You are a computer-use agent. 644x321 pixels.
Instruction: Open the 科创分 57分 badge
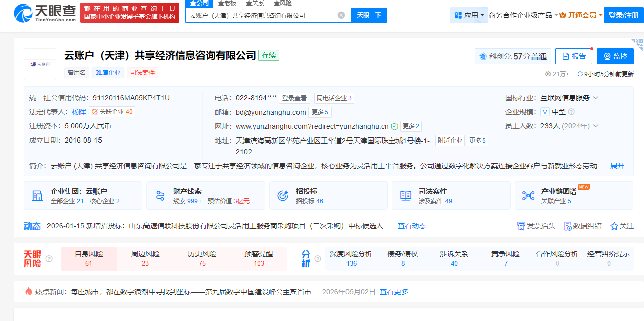click(513, 56)
